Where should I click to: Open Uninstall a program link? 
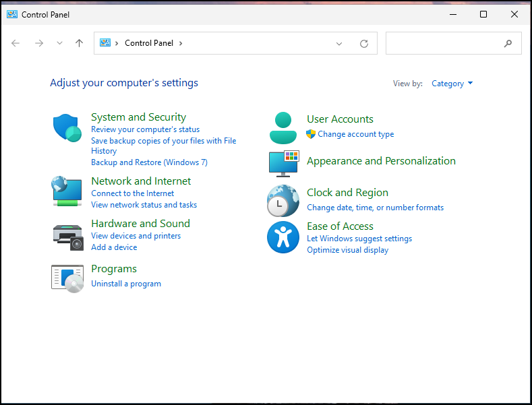click(x=126, y=284)
